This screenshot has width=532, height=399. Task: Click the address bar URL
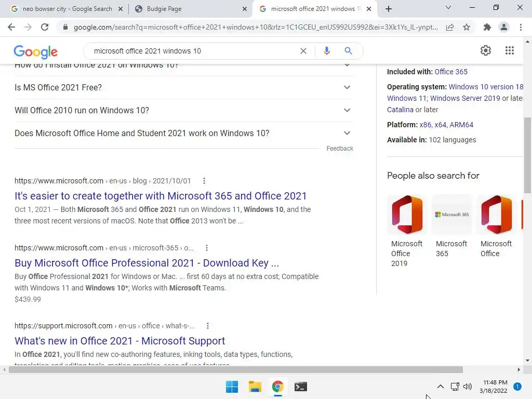tap(256, 27)
